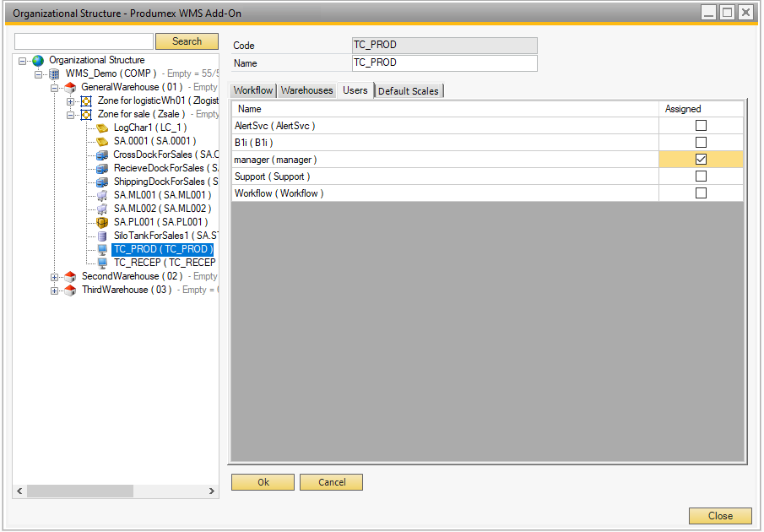Select the bin icon for CrossDockForSales
Viewport: 764px width, 532px height.
click(x=100, y=155)
